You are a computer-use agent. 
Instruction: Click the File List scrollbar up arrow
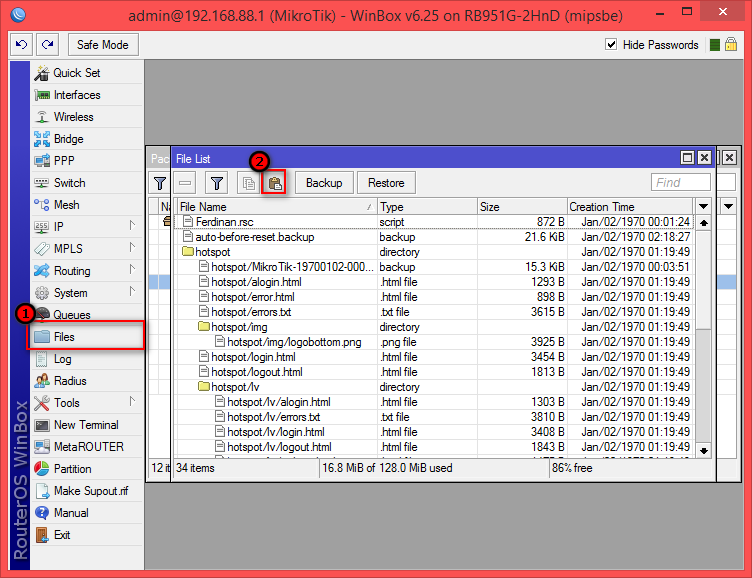coord(704,223)
